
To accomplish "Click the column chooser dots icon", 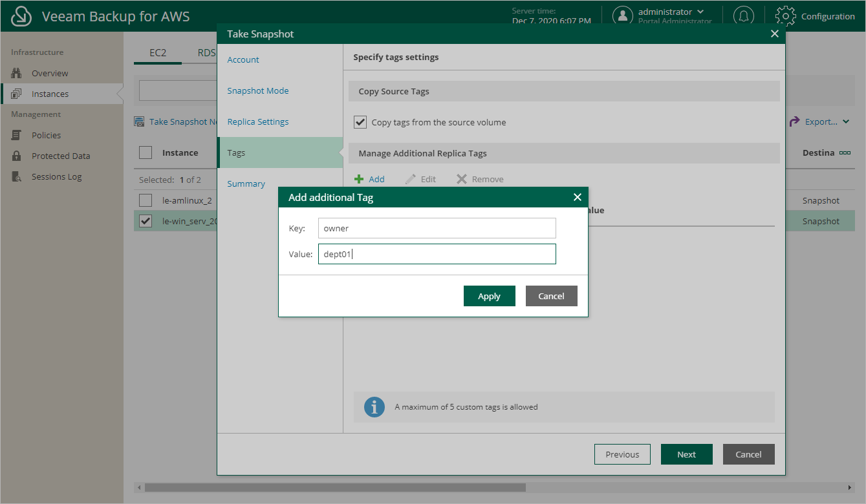I will (x=845, y=153).
